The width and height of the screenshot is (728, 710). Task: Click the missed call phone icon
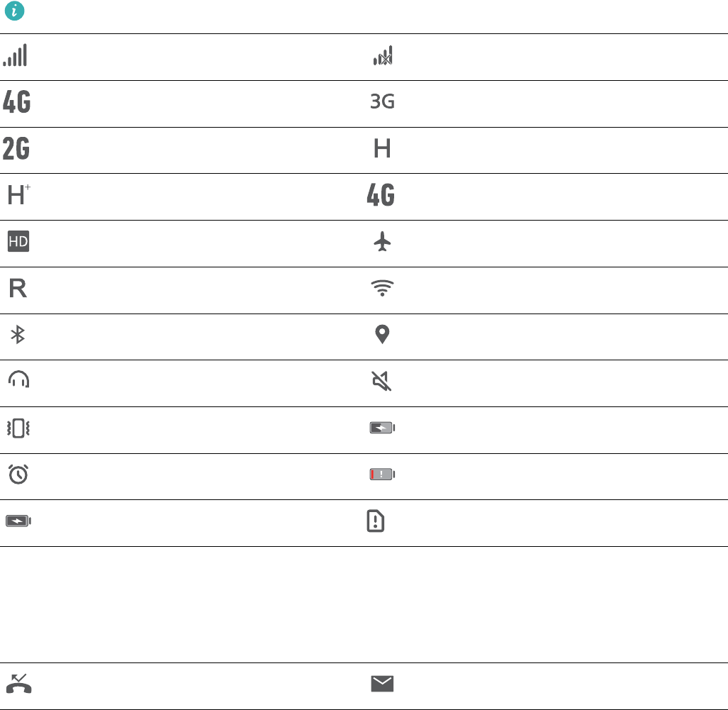[18, 684]
